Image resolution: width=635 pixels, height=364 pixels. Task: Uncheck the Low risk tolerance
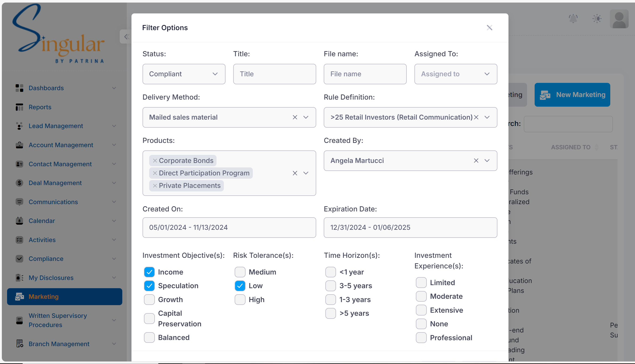click(240, 286)
